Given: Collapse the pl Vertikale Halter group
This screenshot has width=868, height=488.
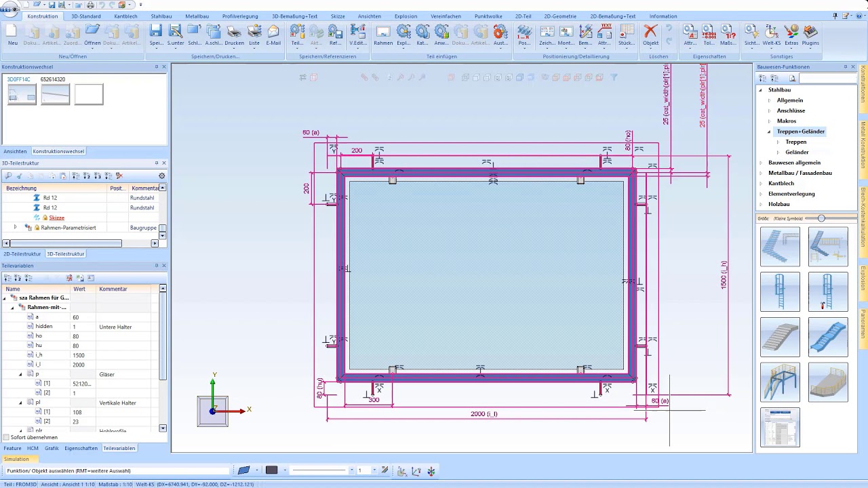Looking at the screenshot, I should click(20, 403).
